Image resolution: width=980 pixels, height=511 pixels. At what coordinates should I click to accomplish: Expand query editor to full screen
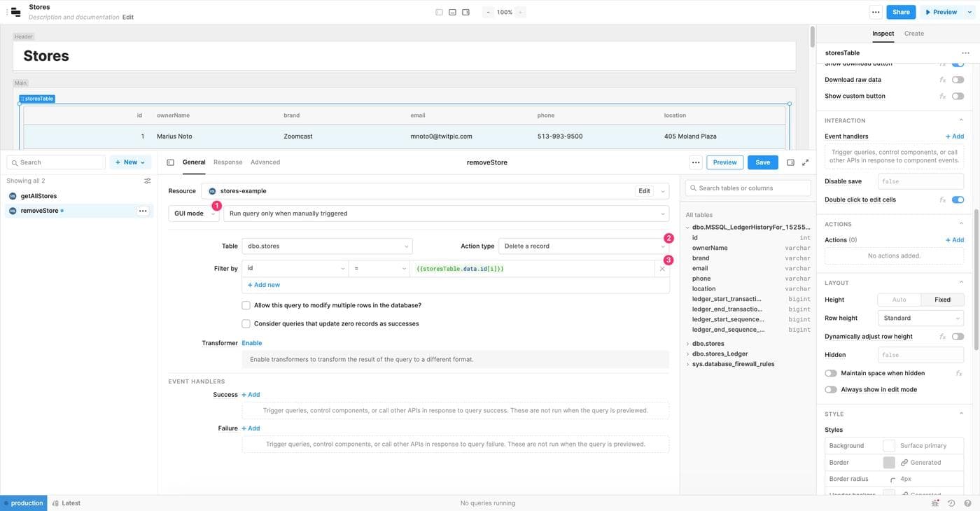pyautogui.click(x=805, y=162)
